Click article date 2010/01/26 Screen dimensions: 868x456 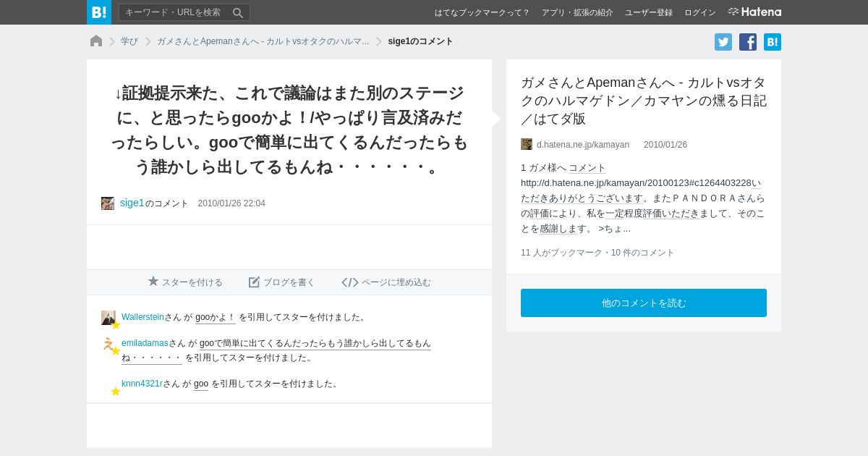(x=665, y=145)
